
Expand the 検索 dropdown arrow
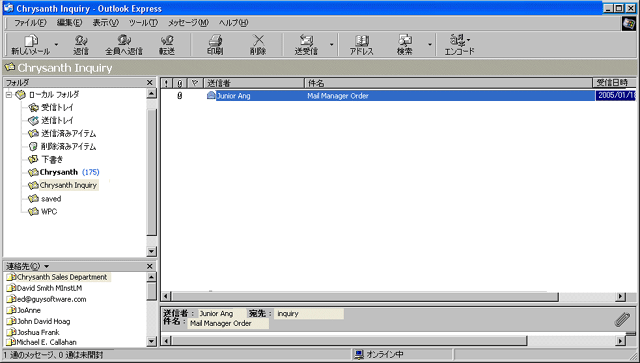click(429, 45)
